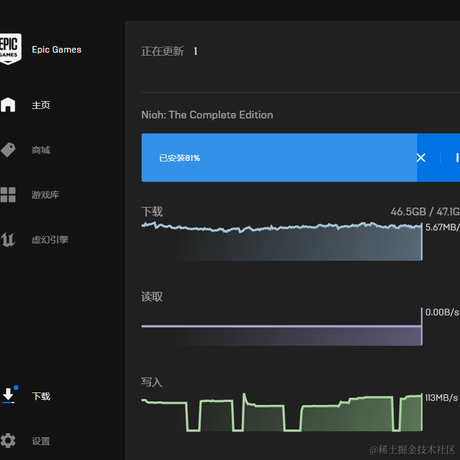Open 设置 in the sidebar

tap(41, 441)
